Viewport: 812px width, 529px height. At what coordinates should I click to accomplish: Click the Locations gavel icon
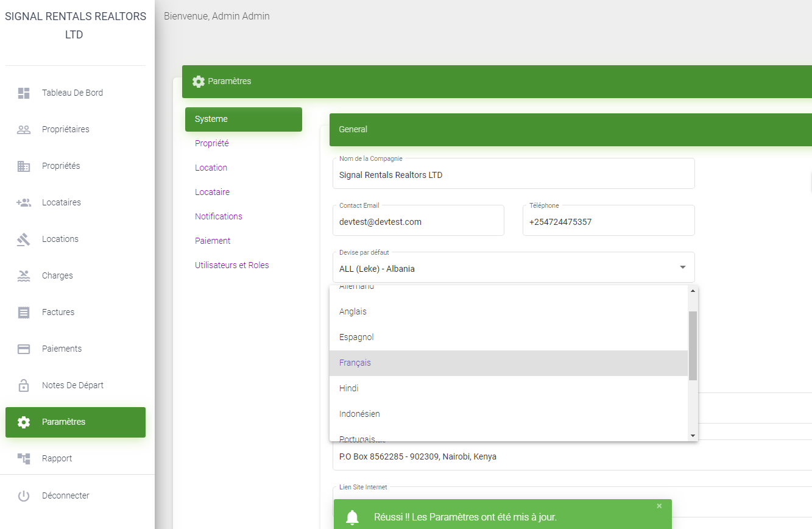(x=23, y=239)
